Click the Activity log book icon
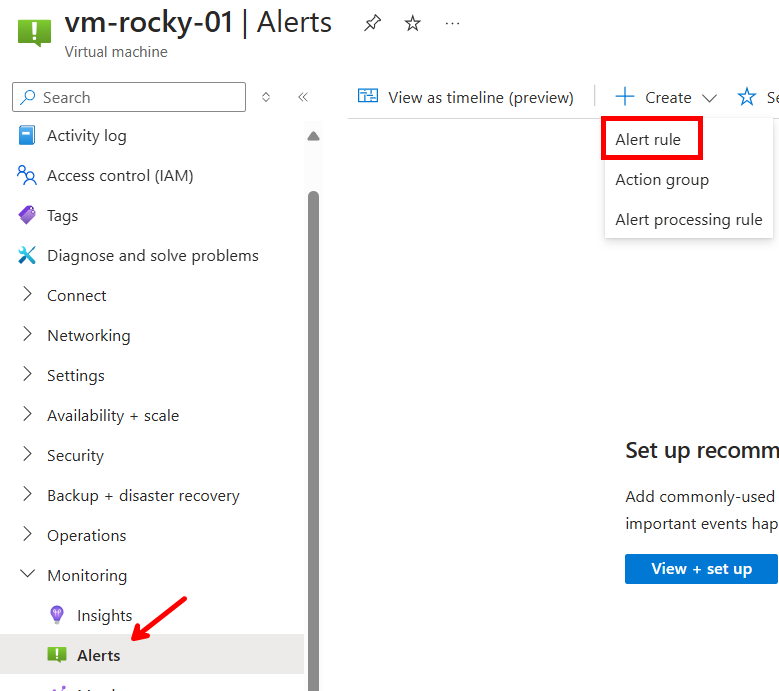The image size is (779, 691). [x=27, y=135]
